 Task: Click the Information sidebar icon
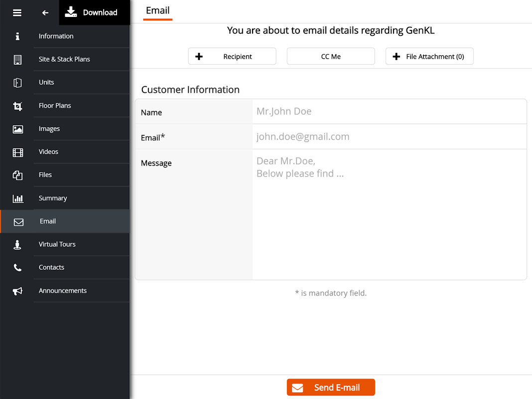(x=17, y=36)
